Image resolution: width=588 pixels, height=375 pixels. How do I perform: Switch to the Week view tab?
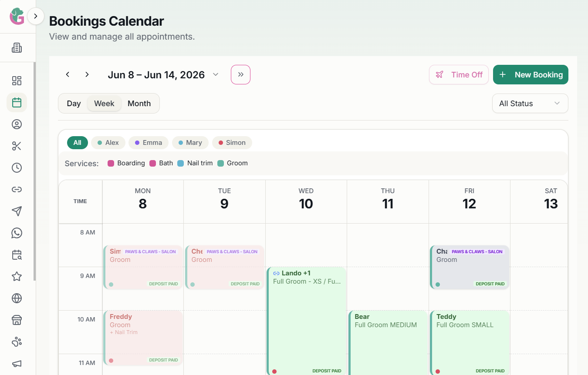[104, 104]
